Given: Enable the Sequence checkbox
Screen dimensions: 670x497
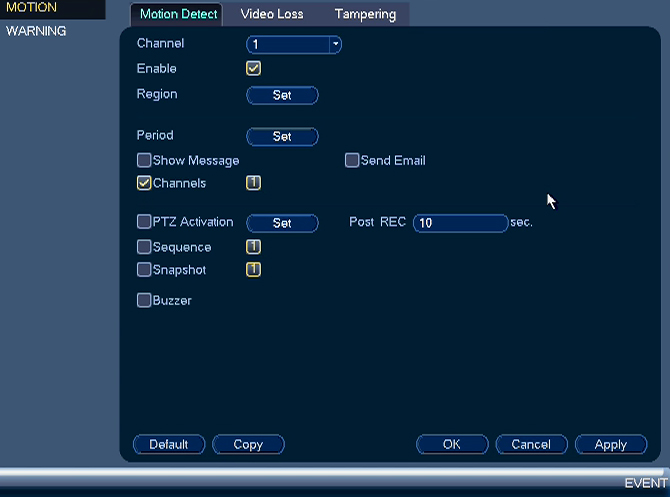Looking at the screenshot, I should point(144,247).
